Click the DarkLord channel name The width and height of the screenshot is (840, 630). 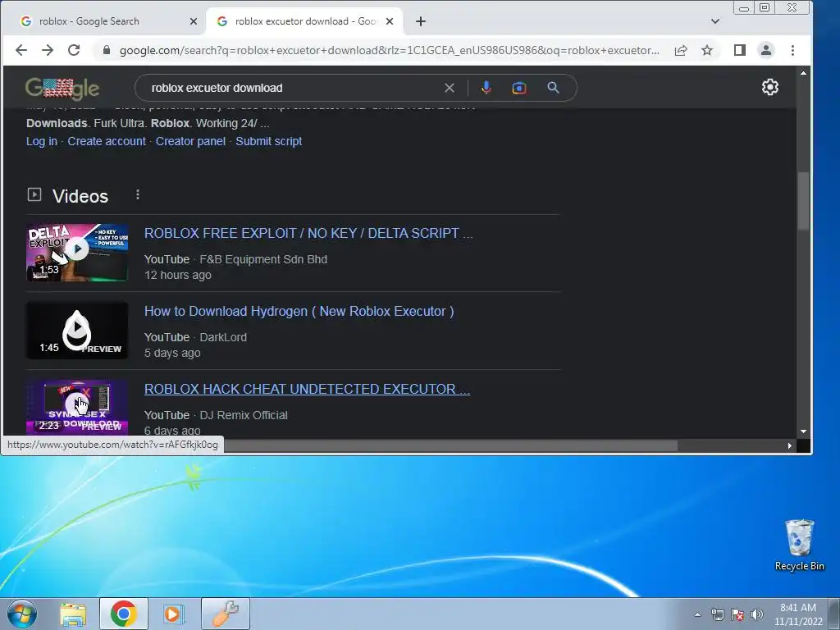pos(223,337)
